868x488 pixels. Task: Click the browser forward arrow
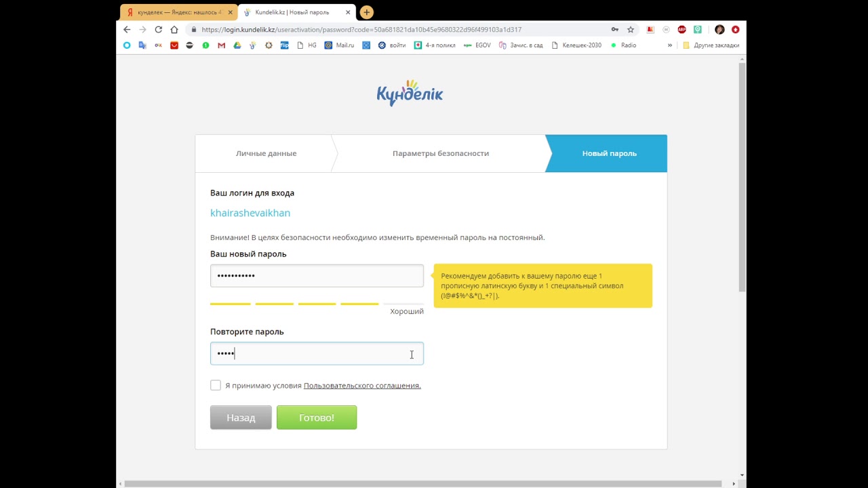pos(142,30)
